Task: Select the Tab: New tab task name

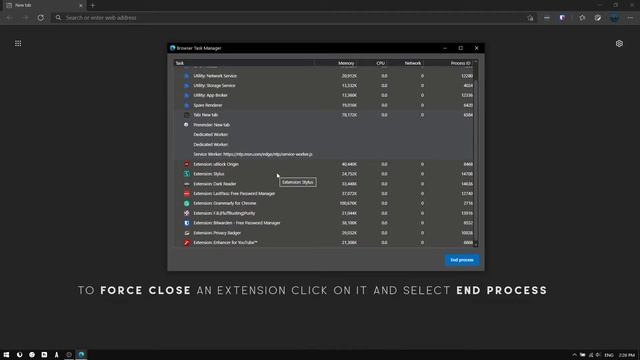Action: pyautogui.click(x=206, y=115)
